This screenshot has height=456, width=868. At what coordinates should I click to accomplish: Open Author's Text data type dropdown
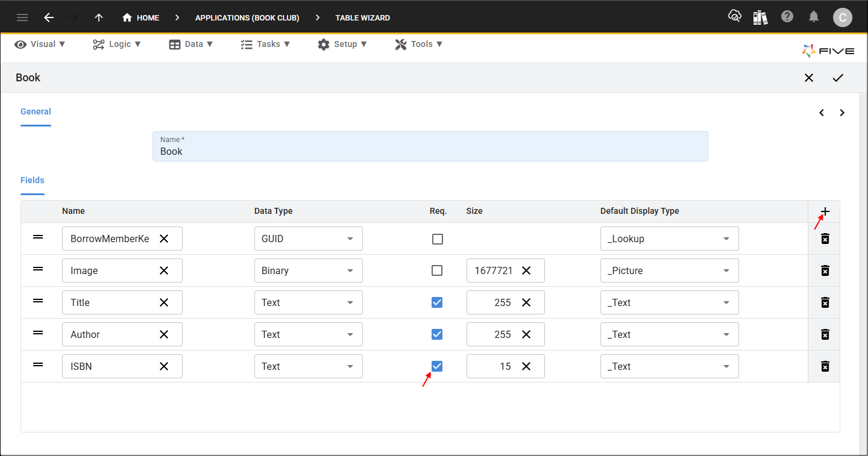pyautogui.click(x=309, y=334)
